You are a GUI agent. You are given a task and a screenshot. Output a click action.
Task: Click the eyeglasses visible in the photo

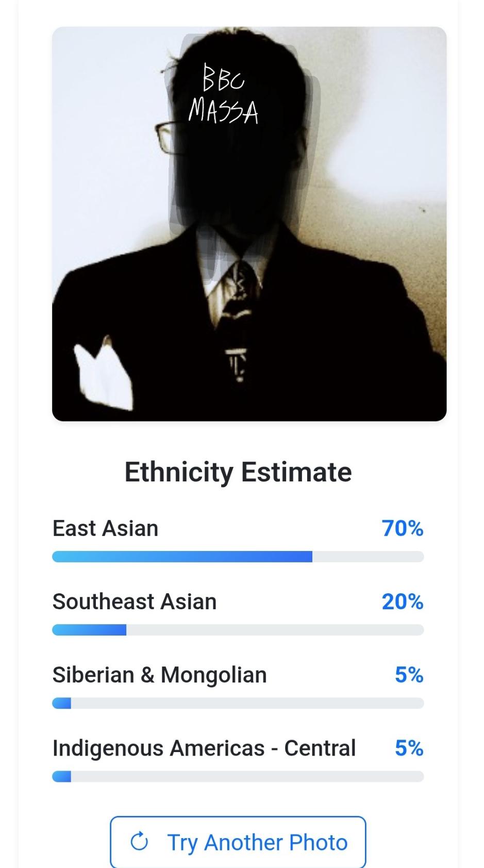[166, 137]
